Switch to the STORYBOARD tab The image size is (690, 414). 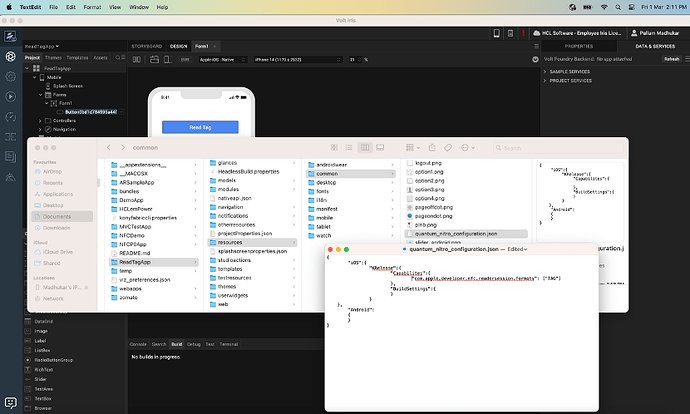(x=146, y=46)
